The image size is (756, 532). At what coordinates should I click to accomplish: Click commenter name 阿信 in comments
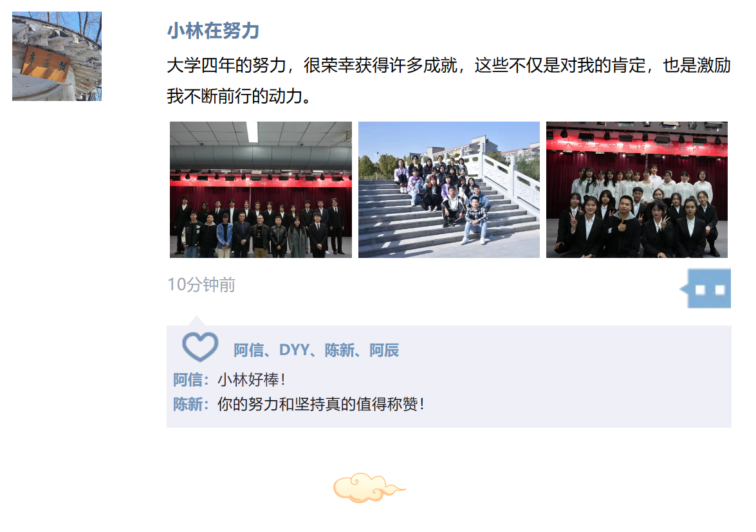point(188,380)
